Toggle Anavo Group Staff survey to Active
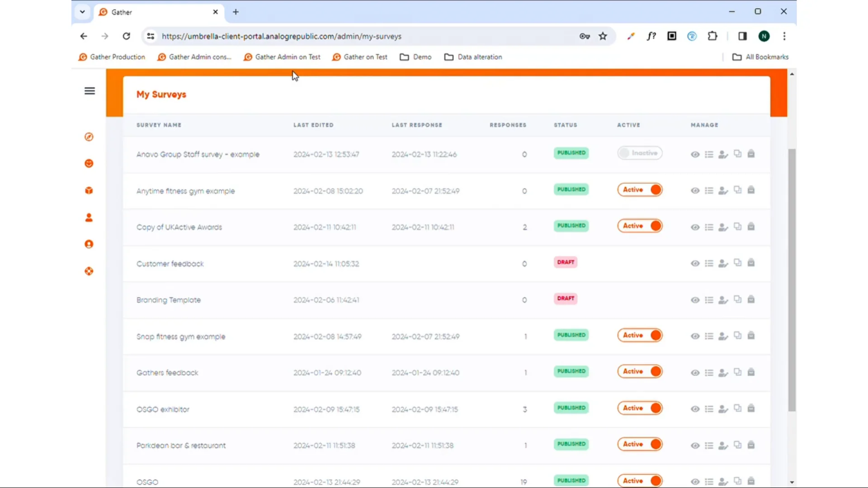This screenshot has width=868, height=488. (640, 153)
